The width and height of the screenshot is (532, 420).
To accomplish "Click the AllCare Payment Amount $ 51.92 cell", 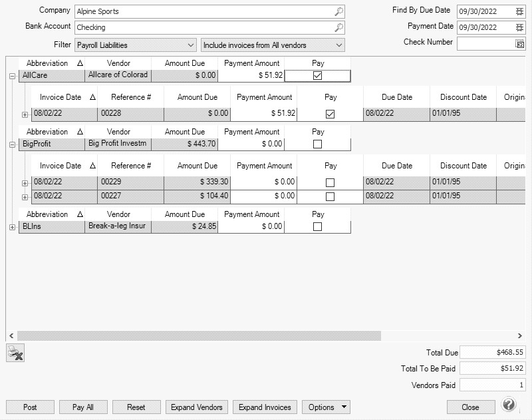I will [x=251, y=75].
